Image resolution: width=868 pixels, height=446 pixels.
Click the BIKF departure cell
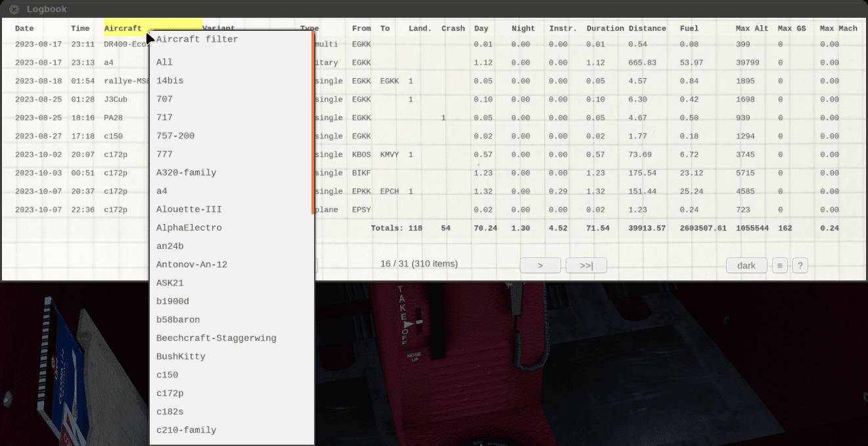pyautogui.click(x=361, y=173)
